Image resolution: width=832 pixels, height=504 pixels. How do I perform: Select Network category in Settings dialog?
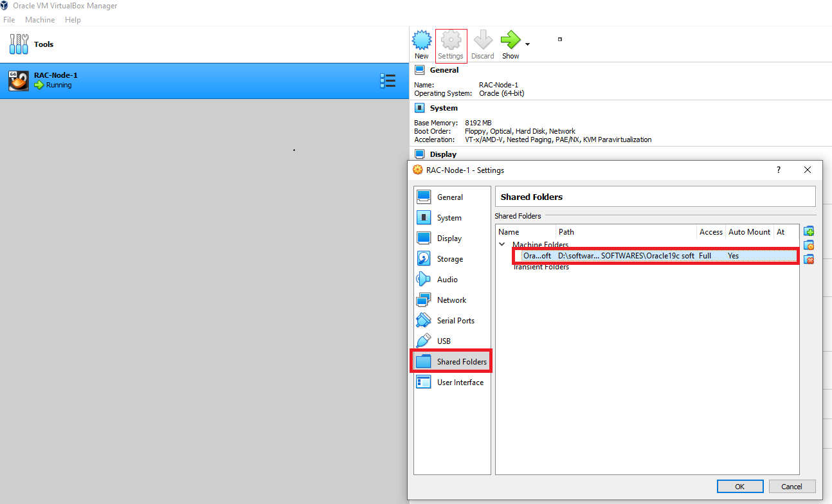pyautogui.click(x=452, y=300)
